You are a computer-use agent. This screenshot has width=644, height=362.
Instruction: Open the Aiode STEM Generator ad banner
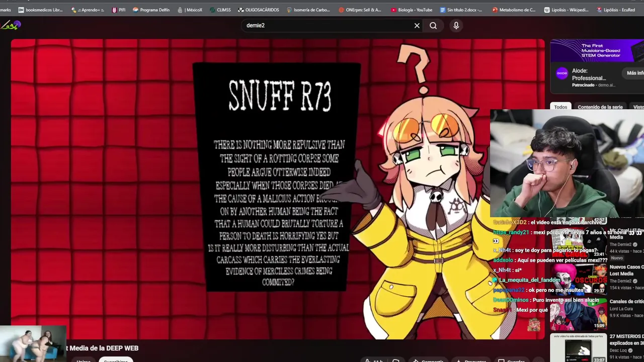click(597, 51)
